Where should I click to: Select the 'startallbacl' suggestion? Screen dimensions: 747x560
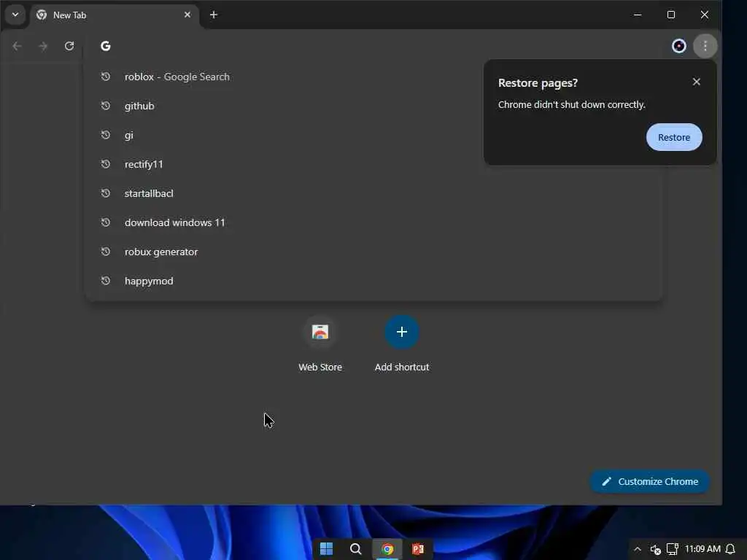point(373,193)
